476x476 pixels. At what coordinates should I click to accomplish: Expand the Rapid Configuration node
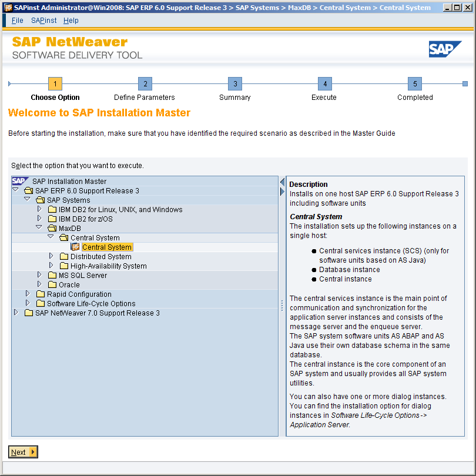[28, 294]
